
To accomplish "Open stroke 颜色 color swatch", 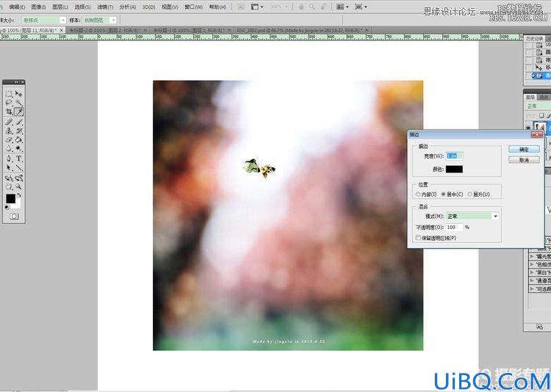I will (x=454, y=170).
